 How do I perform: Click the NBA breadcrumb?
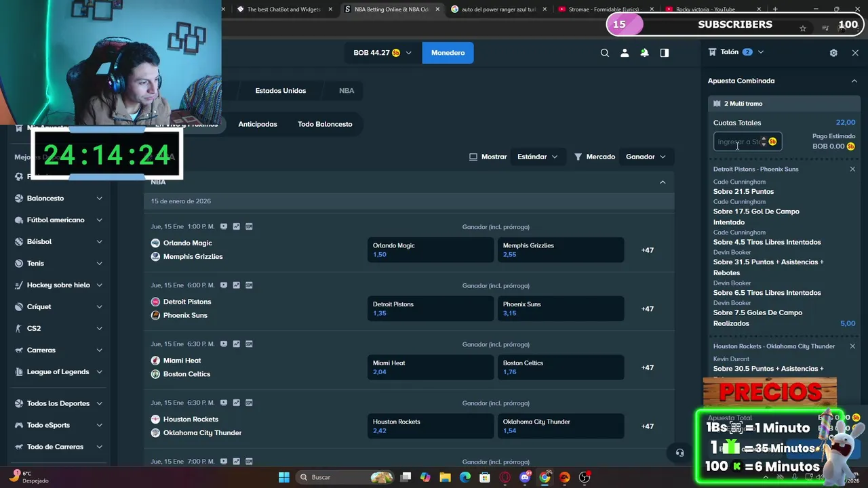point(347,91)
